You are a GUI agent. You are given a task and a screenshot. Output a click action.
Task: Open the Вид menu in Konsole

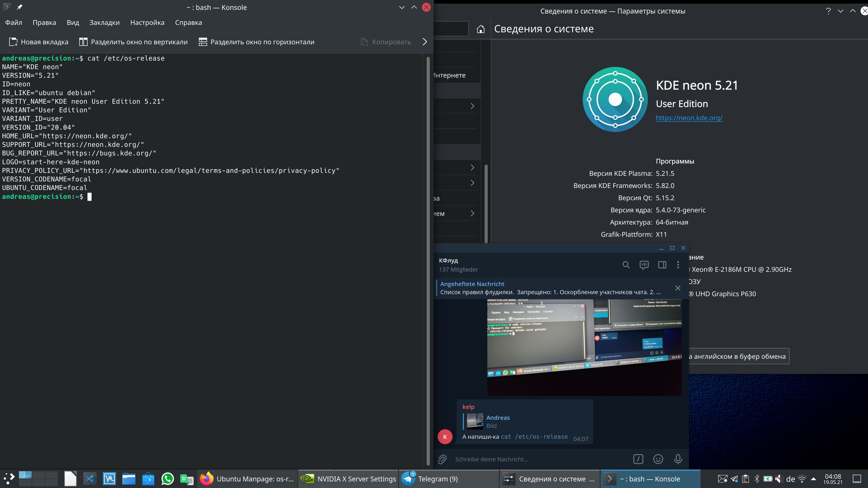point(73,23)
